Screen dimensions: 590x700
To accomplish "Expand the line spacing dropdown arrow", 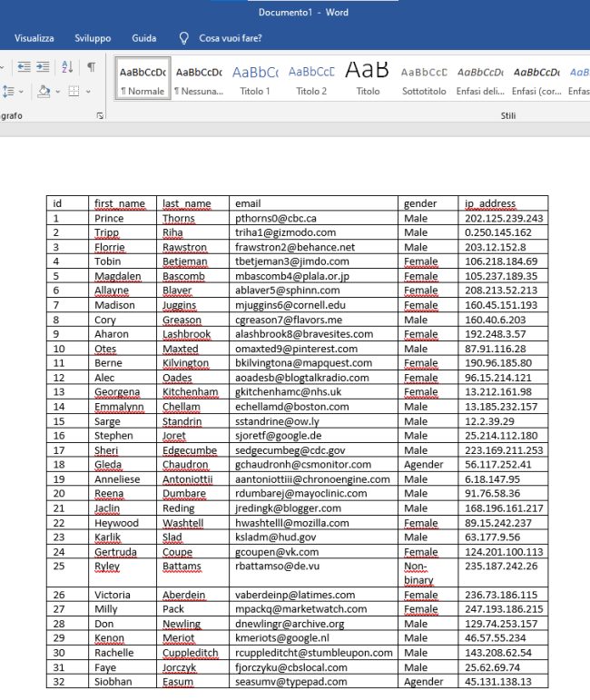I will 21,91.
